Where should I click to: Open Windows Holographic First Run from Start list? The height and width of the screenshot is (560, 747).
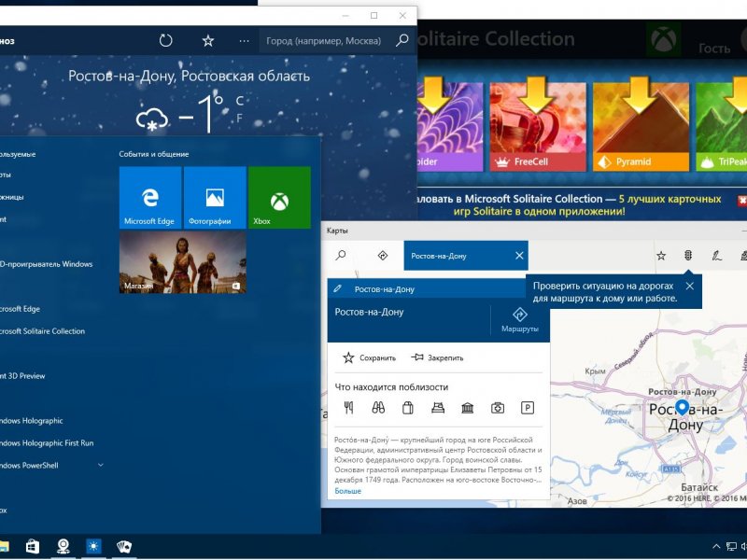tap(47, 442)
